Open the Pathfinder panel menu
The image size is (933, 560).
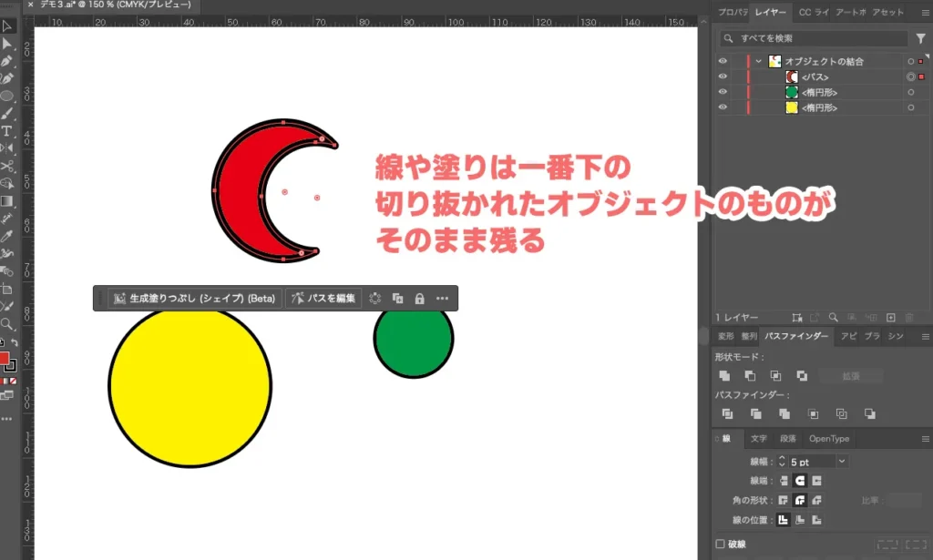(925, 335)
